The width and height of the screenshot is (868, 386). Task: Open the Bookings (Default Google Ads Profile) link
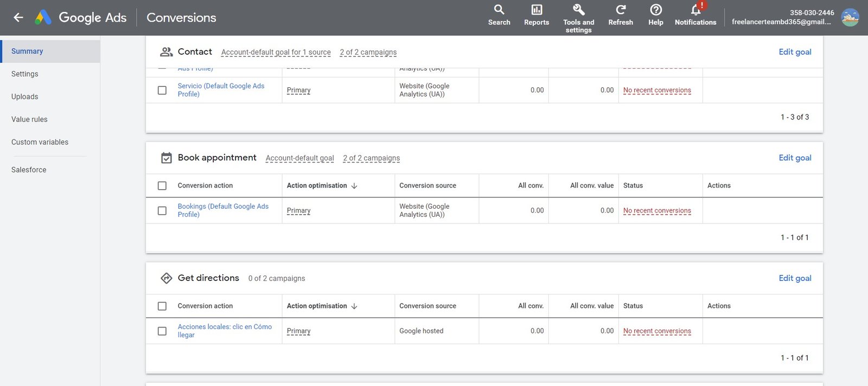coord(223,210)
